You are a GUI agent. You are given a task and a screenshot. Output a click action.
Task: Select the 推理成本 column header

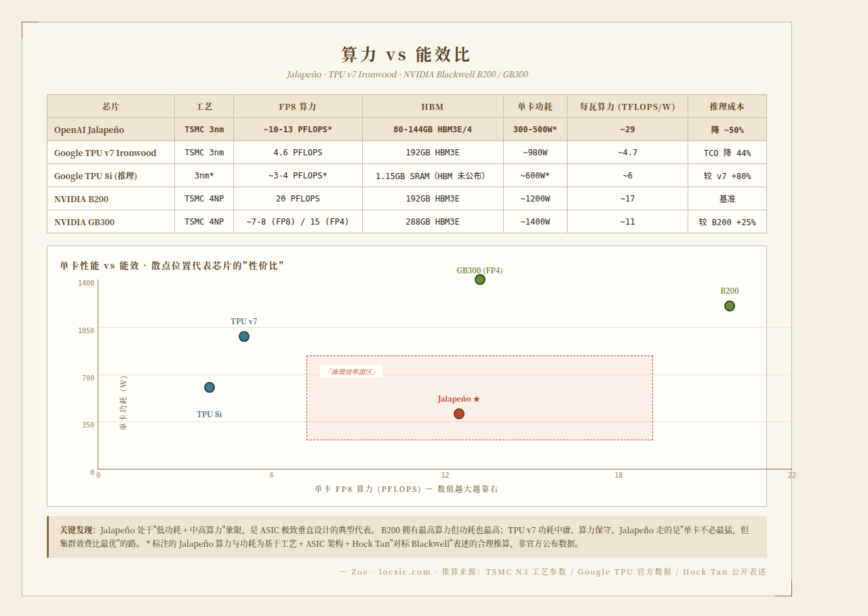(x=727, y=107)
